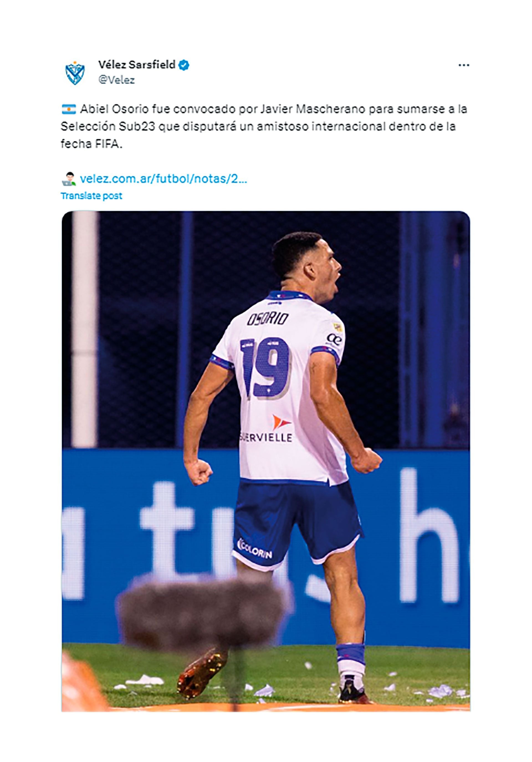Screen dimensions: 532x762
Task: Open the three-dot more options menu
Action: pos(463,65)
